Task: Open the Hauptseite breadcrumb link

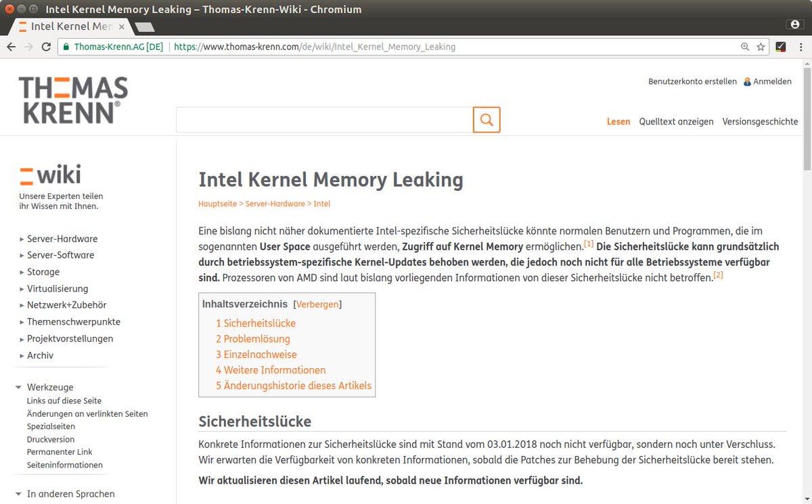Action: coord(218,203)
